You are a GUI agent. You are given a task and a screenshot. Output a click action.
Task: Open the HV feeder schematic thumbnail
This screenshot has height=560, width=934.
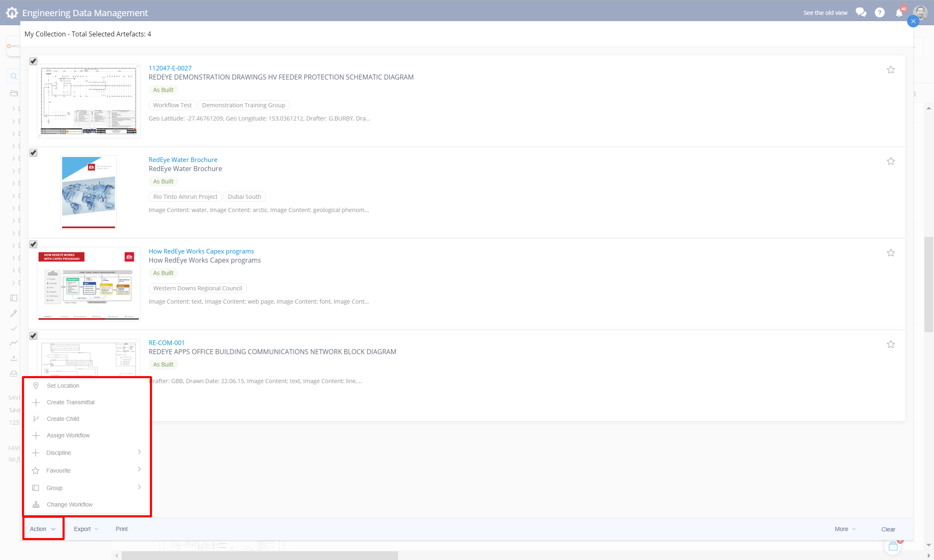point(89,101)
